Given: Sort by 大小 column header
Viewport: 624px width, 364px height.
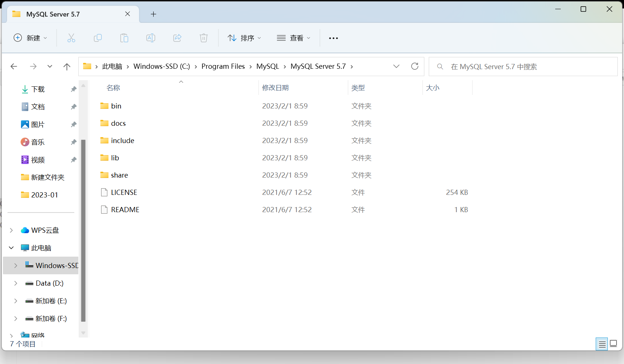Looking at the screenshot, I should [433, 88].
